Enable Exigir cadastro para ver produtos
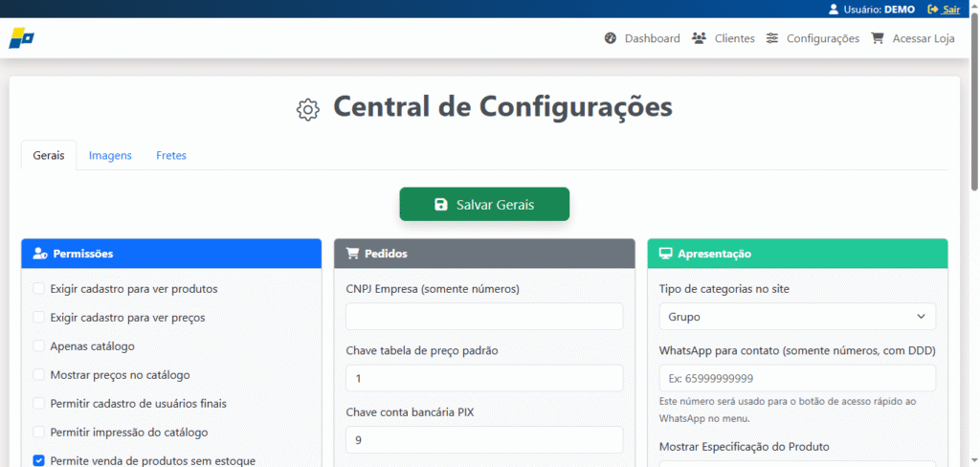This screenshot has height=467, width=980. click(x=39, y=288)
